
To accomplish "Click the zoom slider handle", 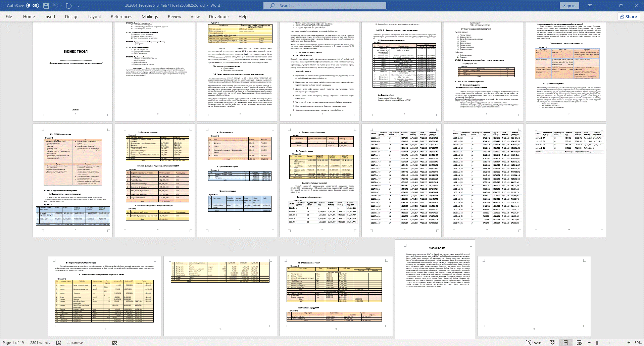I will tap(597, 343).
